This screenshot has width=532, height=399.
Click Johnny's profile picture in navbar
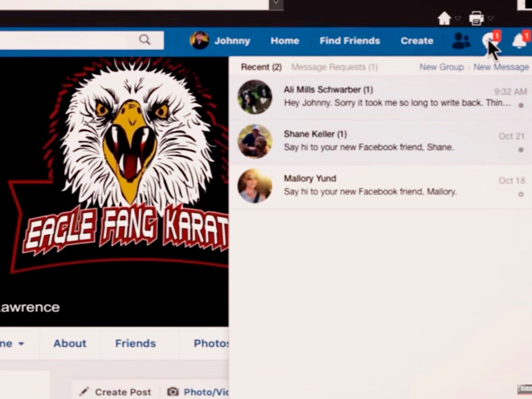(199, 41)
